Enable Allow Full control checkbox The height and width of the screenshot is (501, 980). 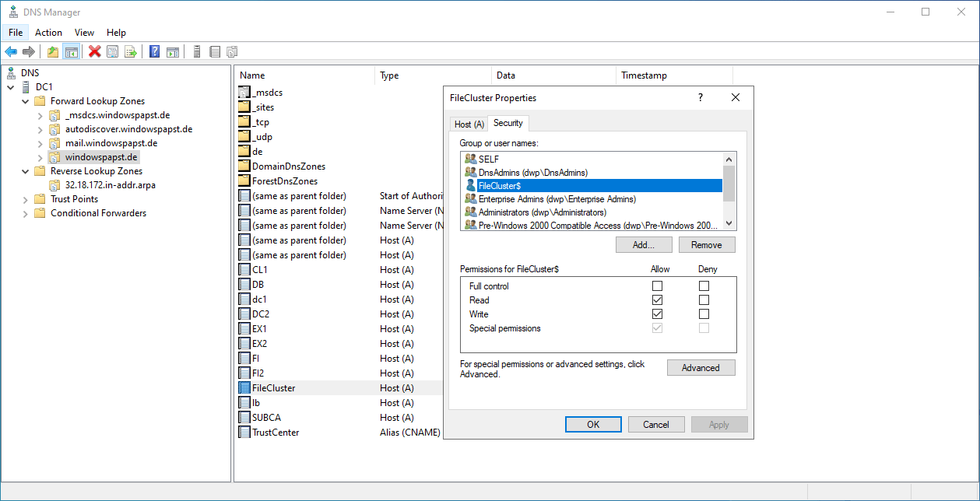pyautogui.click(x=658, y=286)
